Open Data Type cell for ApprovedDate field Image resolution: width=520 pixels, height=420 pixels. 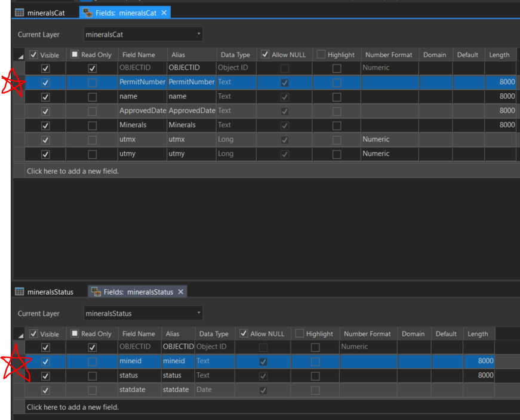[x=236, y=111]
